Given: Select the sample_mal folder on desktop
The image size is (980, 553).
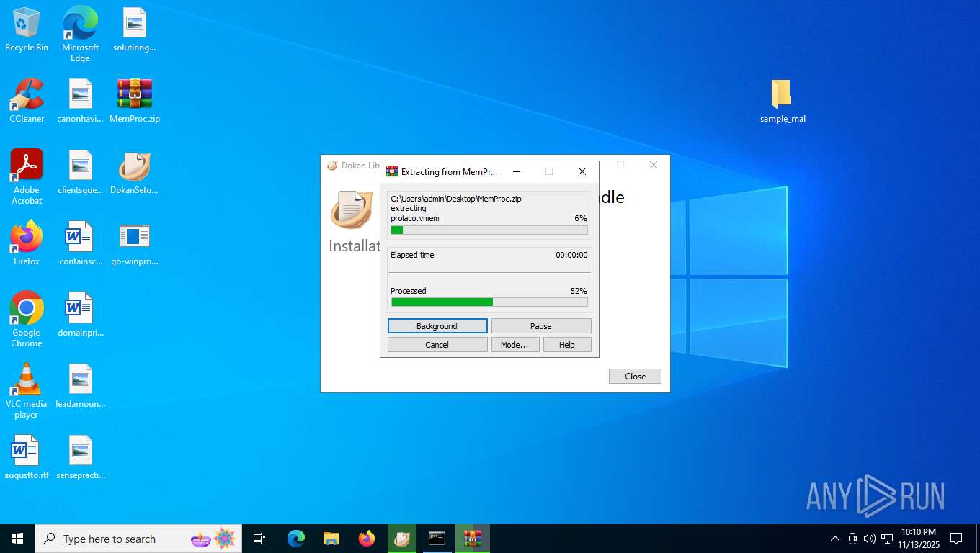Looking at the screenshot, I should tap(783, 101).
